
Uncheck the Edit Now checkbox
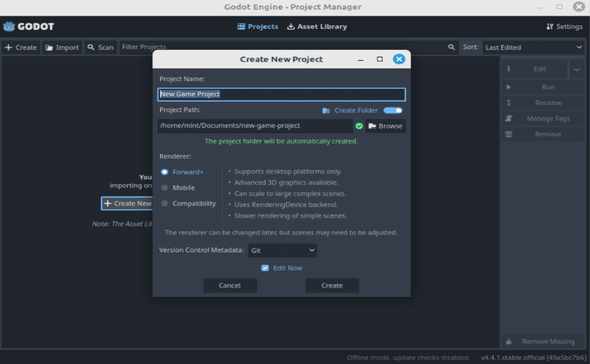(265, 268)
